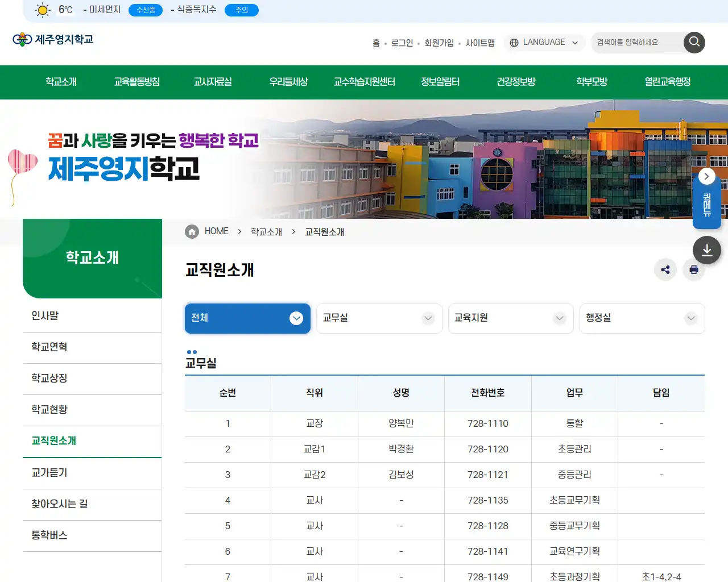Open the 학교소개 main menu
728x582 pixels.
click(61, 82)
